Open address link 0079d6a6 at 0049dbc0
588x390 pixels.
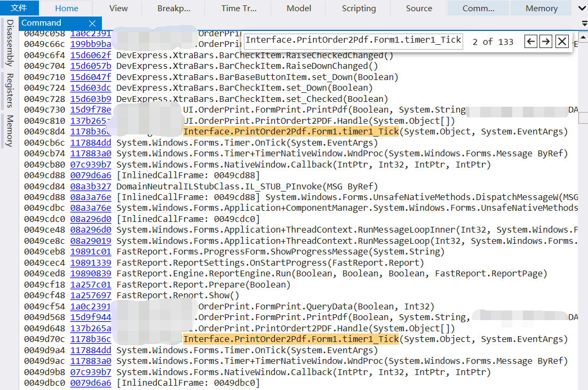tap(91, 383)
